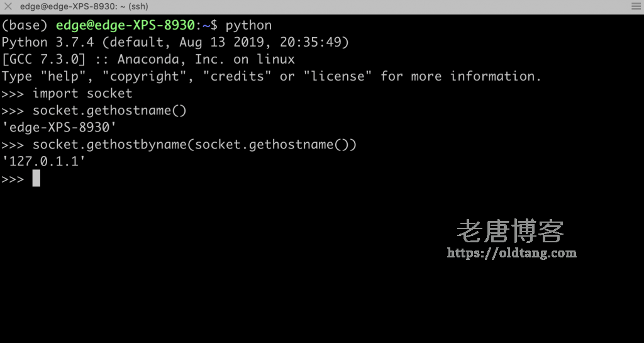Click the block cursor at the prompt

coord(36,179)
